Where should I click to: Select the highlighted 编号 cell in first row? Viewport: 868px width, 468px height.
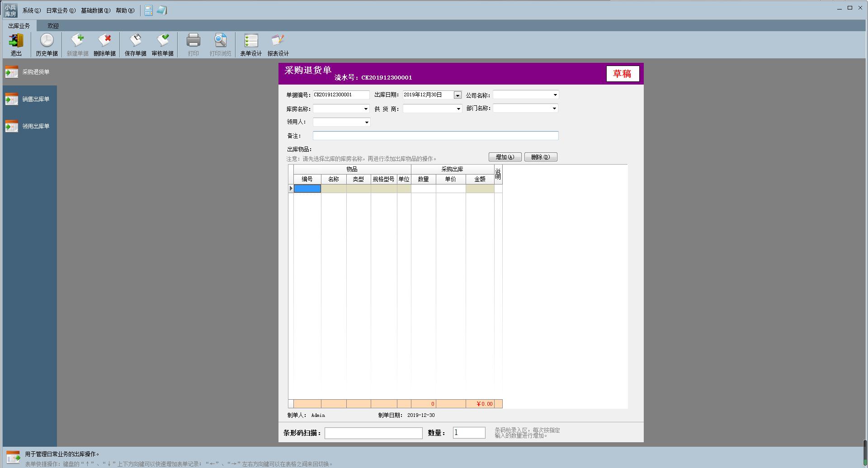click(x=307, y=189)
